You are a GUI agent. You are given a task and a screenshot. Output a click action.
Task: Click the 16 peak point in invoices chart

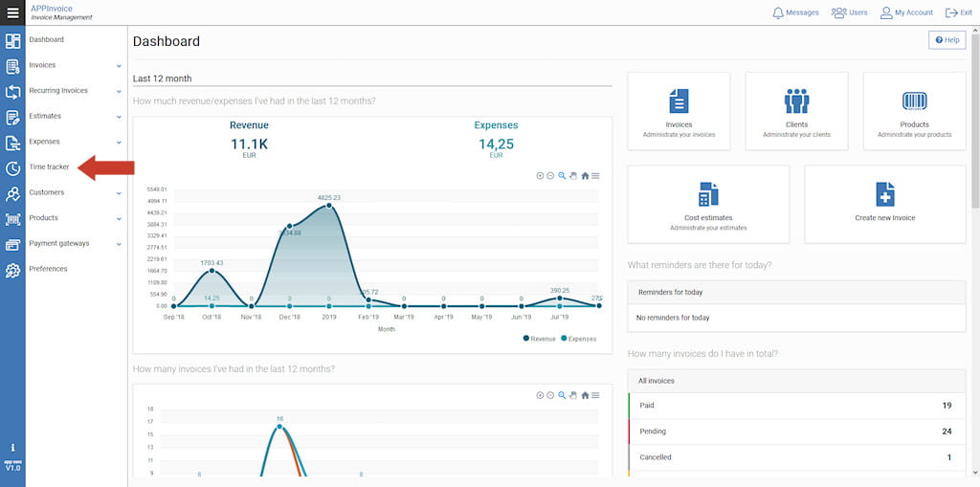(279, 427)
